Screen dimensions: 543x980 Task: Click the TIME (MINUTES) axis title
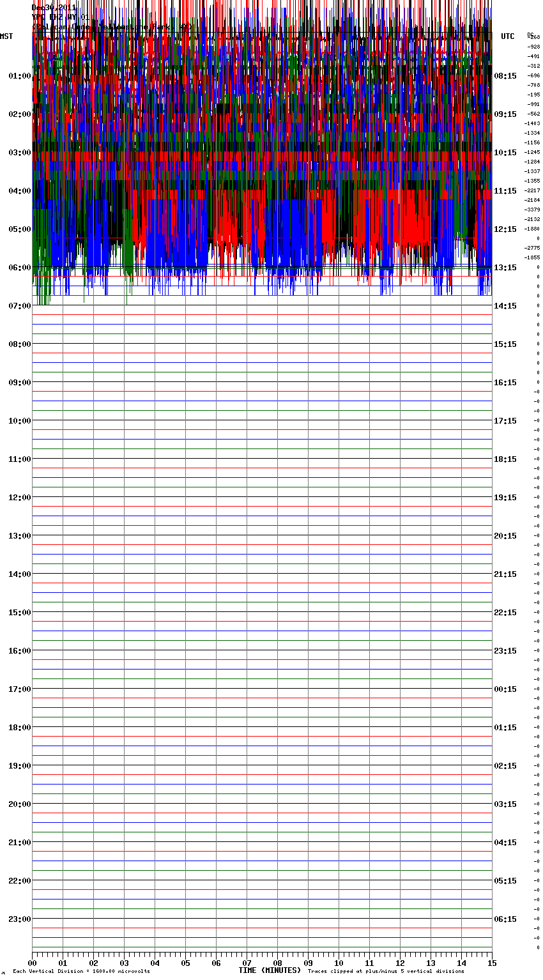[270, 970]
